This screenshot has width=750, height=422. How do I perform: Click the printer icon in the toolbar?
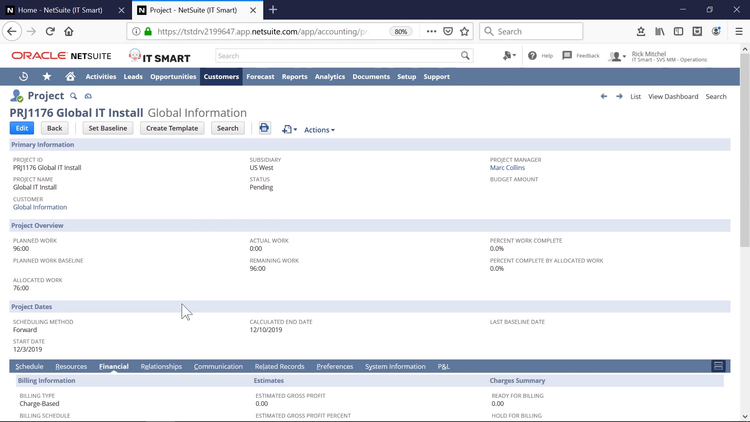tap(264, 128)
